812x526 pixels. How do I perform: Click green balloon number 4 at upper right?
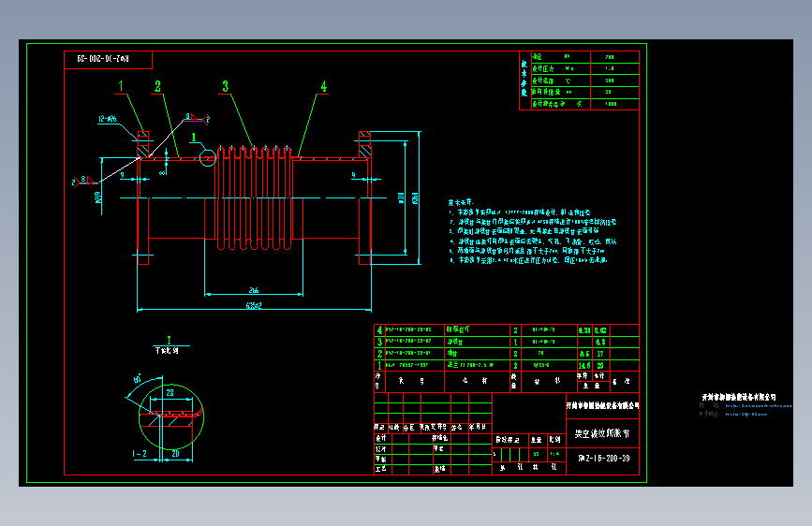(x=324, y=86)
